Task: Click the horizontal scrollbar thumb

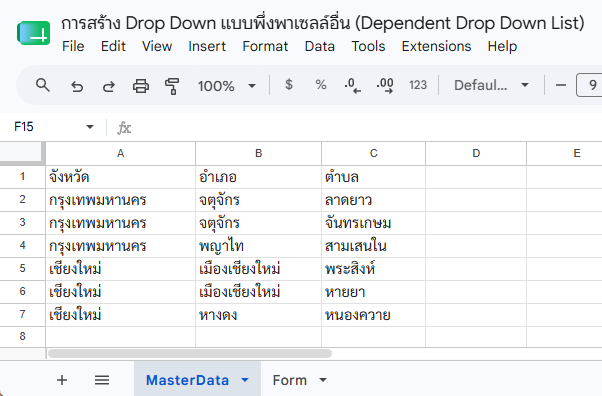Action: [x=190, y=353]
